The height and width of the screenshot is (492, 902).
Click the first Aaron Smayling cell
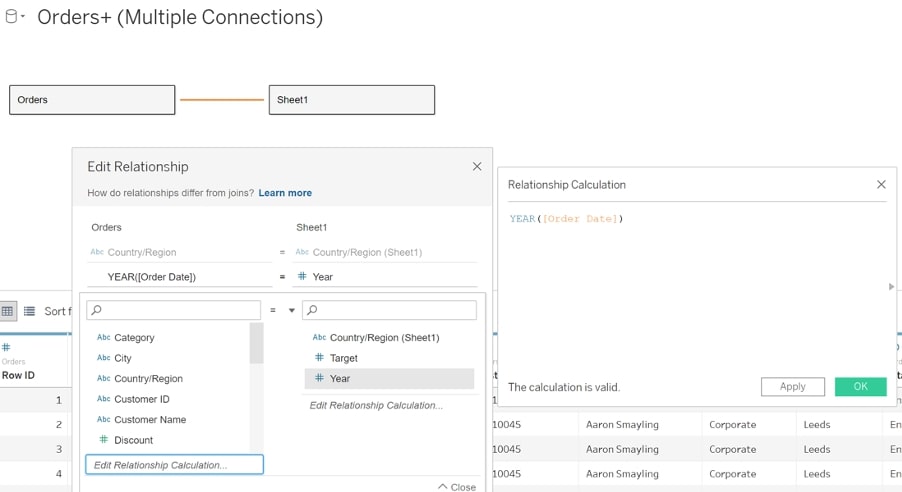click(622, 425)
